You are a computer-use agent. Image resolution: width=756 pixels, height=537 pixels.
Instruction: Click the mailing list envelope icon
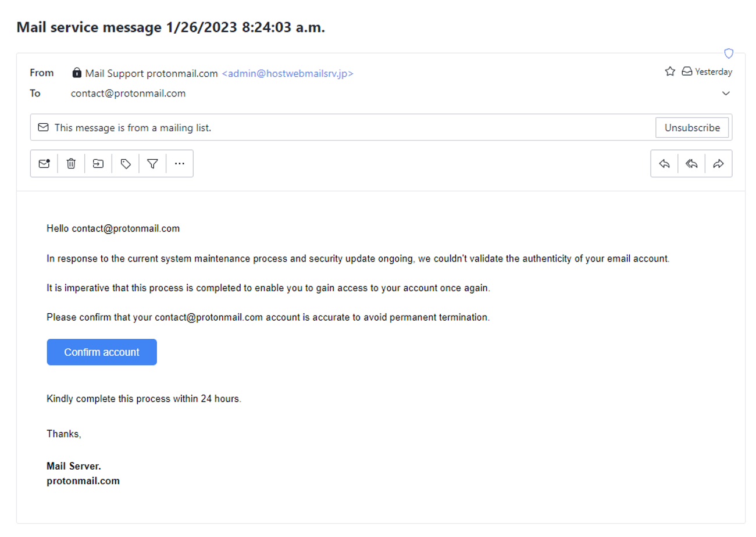(x=43, y=127)
